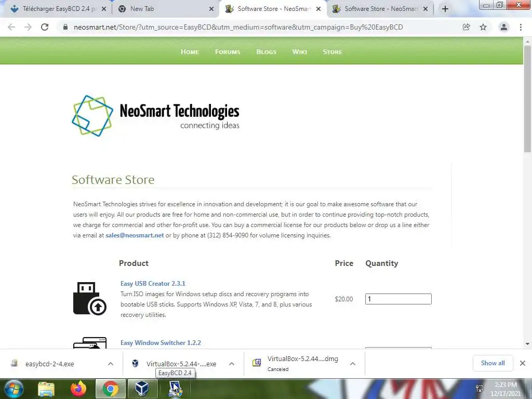The image size is (532, 399).
Task: Open Forums in the navigation bar
Action: tap(228, 52)
